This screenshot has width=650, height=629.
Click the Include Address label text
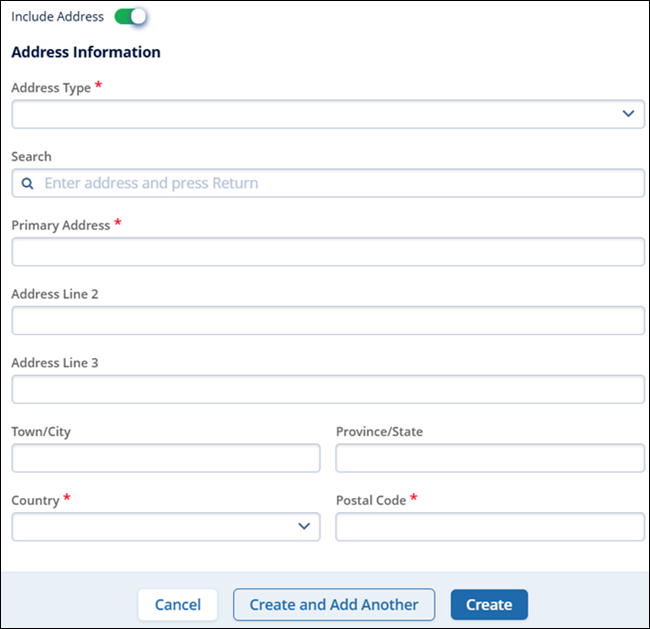(57, 17)
